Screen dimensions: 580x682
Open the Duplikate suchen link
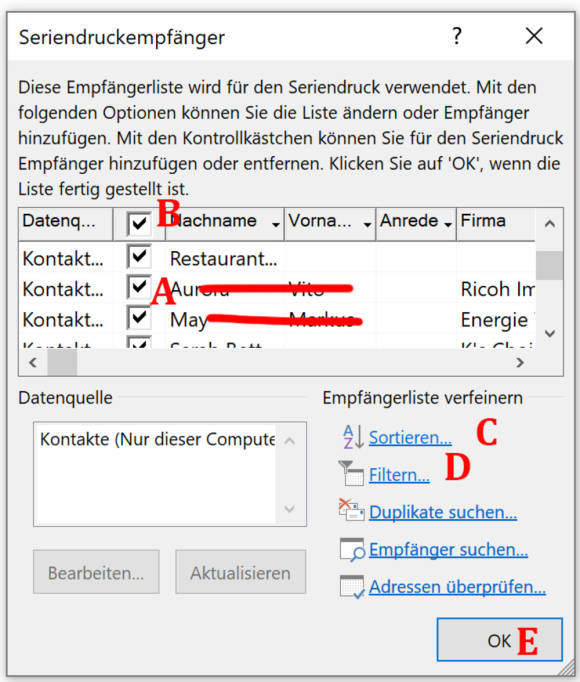[x=443, y=512]
